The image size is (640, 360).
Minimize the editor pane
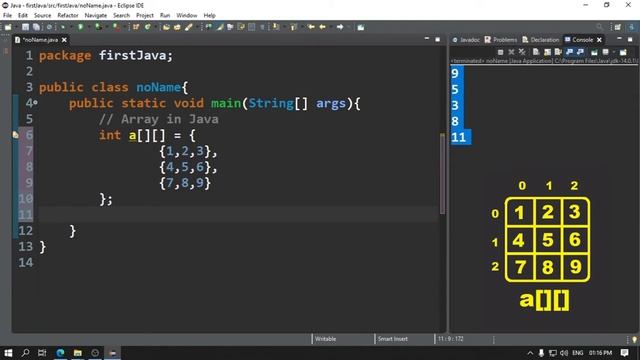click(427, 39)
